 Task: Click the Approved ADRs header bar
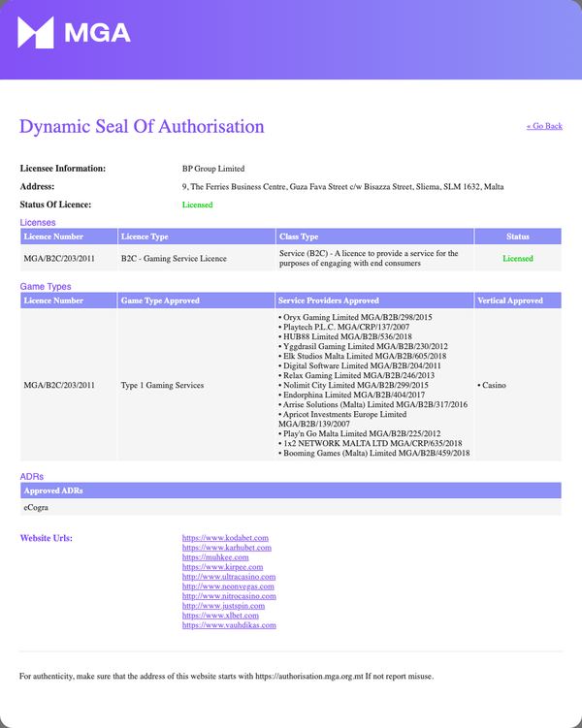pyautogui.click(x=291, y=491)
